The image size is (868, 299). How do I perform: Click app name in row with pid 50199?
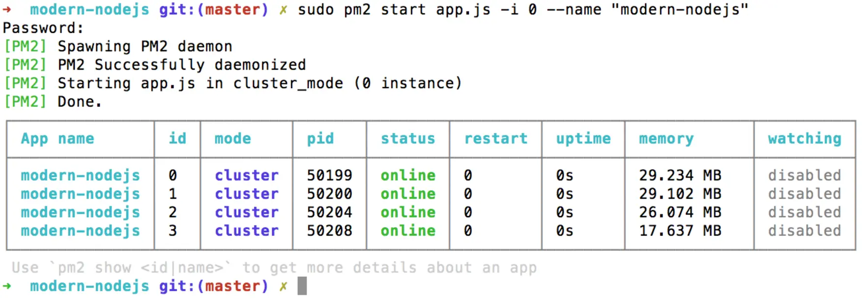(81, 175)
